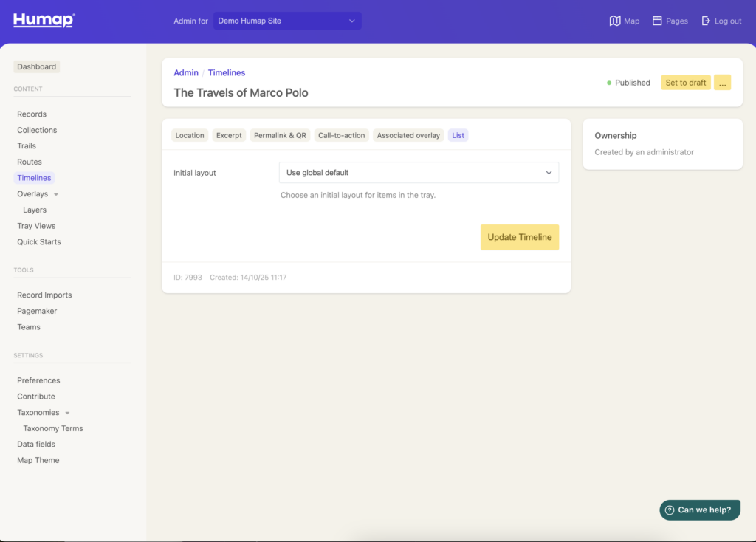This screenshot has height=542, width=756.
Task: Switch to the Permalink & QR tab
Action: pos(280,135)
